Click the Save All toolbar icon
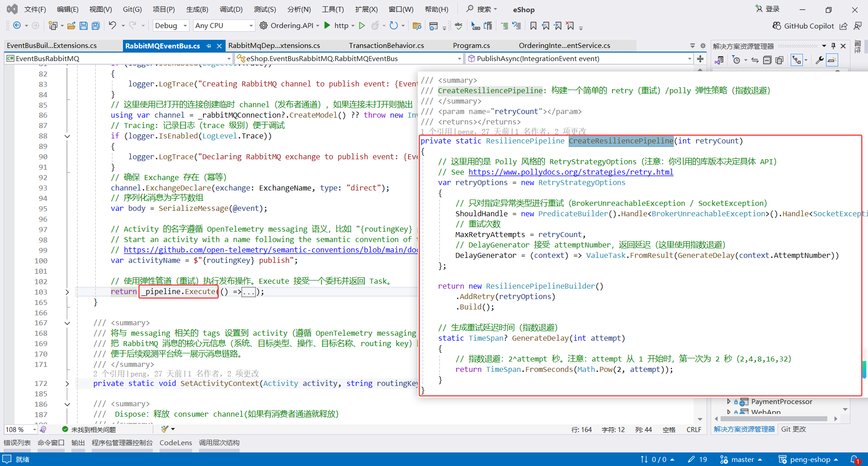This screenshot has width=868, height=466. pyautogui.click(x=95, y=26)
